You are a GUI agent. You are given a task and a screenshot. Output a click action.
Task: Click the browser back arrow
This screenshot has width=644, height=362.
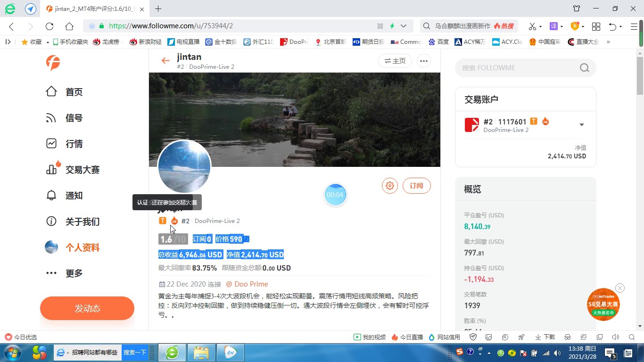click(x=11, y=26)
